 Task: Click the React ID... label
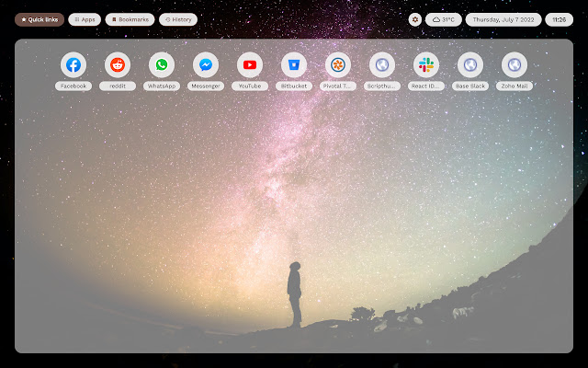[426, 86]
